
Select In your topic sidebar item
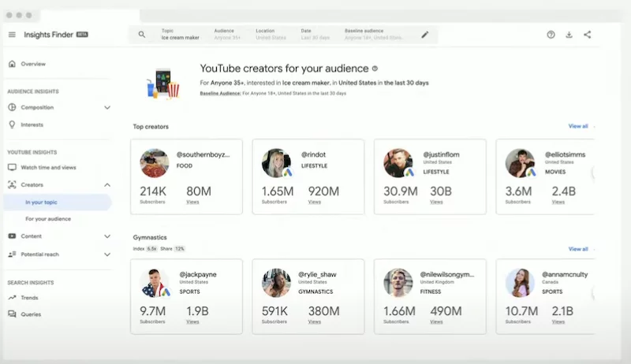tap(41, 202)
